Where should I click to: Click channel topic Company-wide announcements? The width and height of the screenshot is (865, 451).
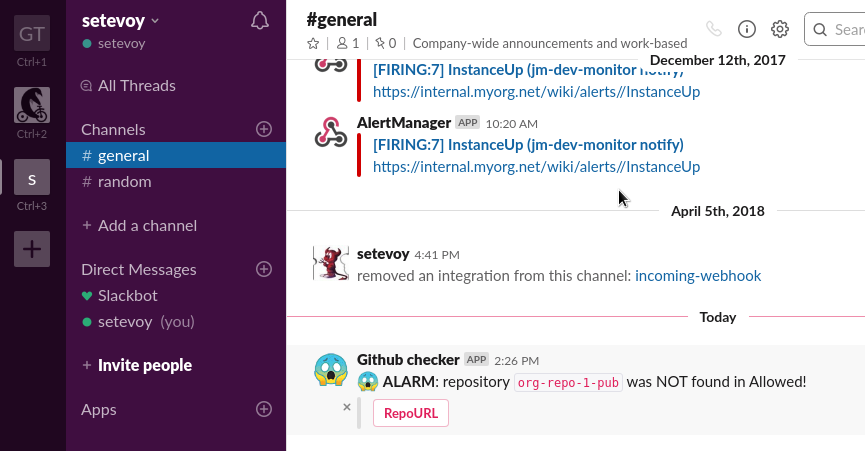[x=550, y=44]
